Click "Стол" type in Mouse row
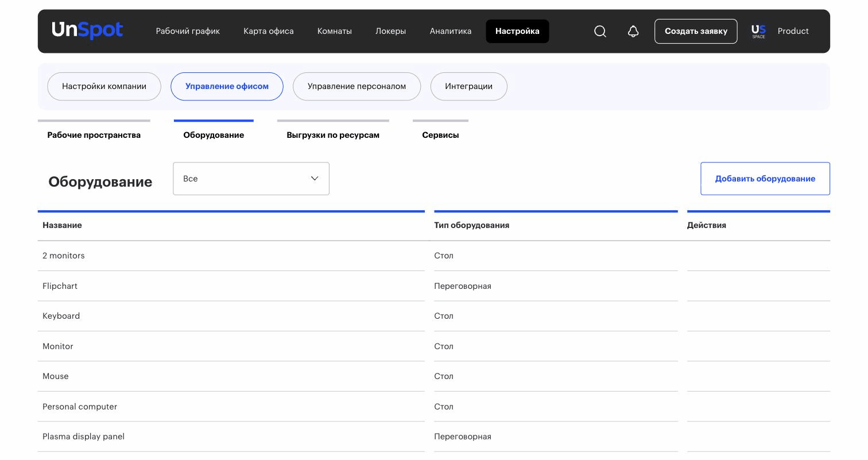The width and height of the screenshot is (868, 460). [x=444, y=376]
